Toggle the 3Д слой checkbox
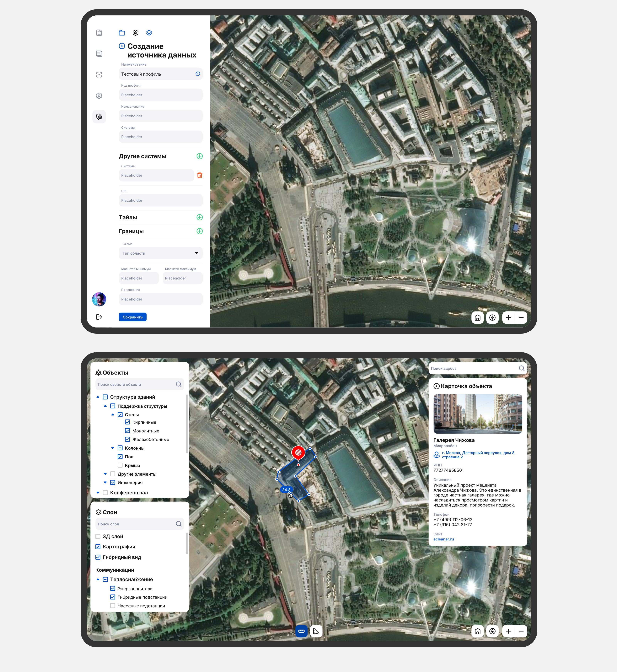 [98, 536]
